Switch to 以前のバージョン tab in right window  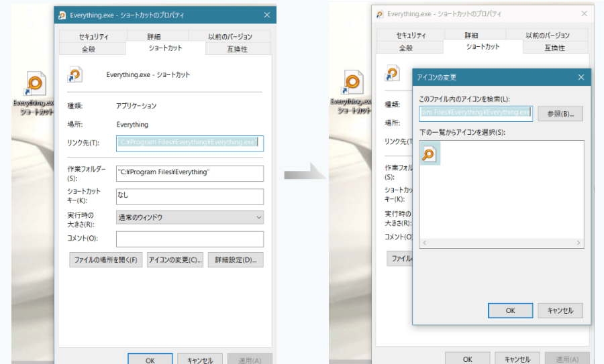point(548,35)
